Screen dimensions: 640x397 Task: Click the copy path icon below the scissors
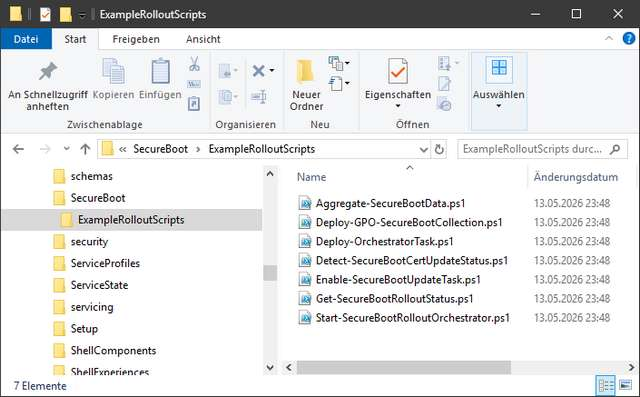click(194, 84)
